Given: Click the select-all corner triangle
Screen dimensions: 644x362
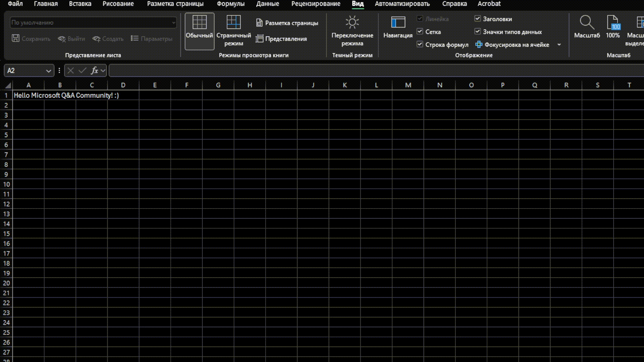Looking at the screenshot, I should coord(8,85).
